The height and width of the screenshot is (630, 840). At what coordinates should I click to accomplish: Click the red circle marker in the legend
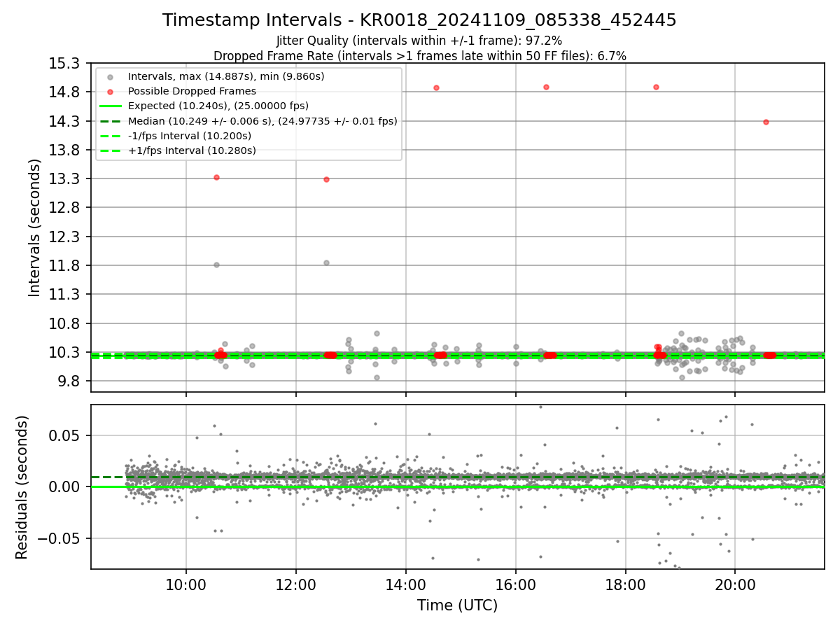click(110, 91)
